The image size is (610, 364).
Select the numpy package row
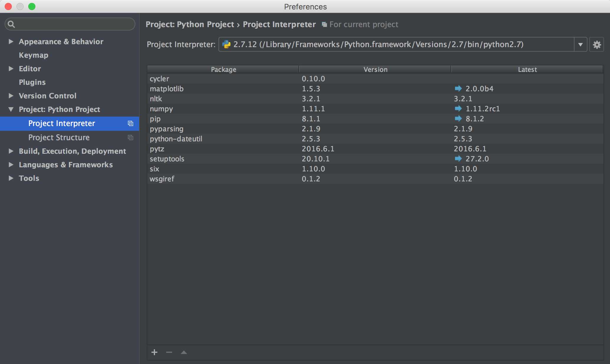[375, 109]
